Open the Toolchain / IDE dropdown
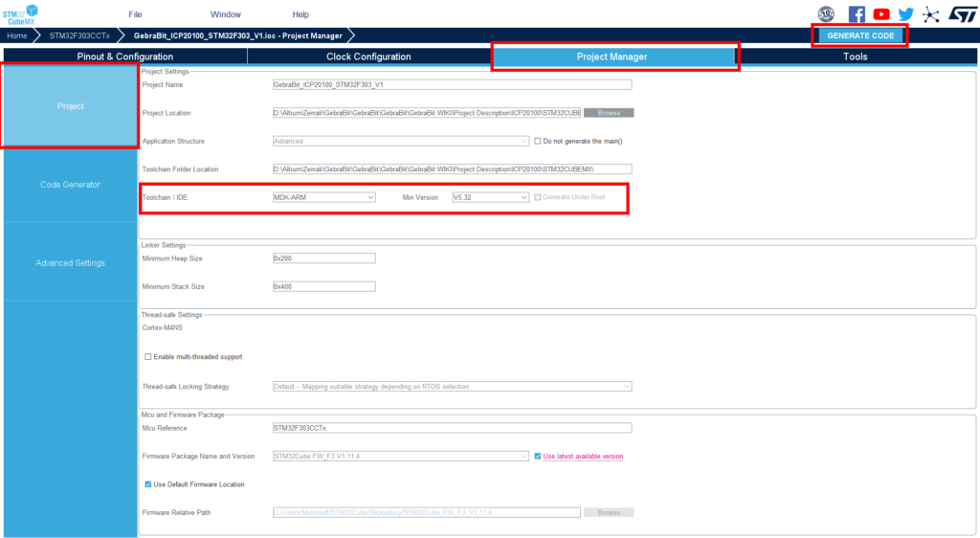 coord(323,197)
